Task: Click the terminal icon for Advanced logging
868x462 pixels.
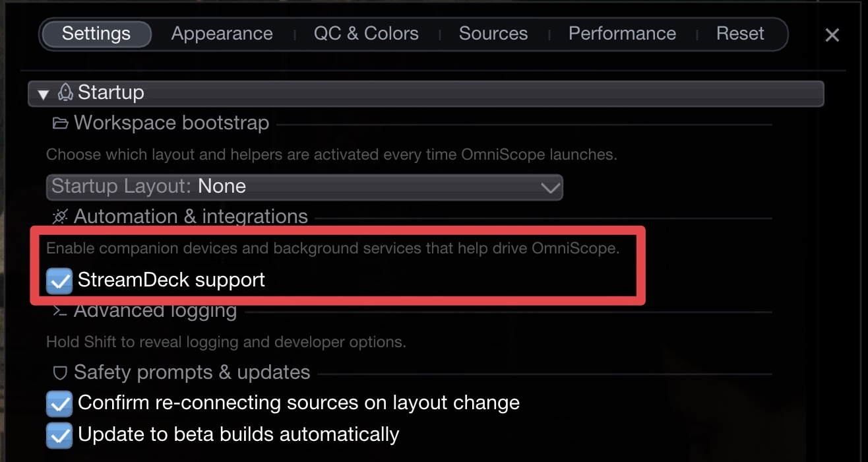Action: point(60,311)
